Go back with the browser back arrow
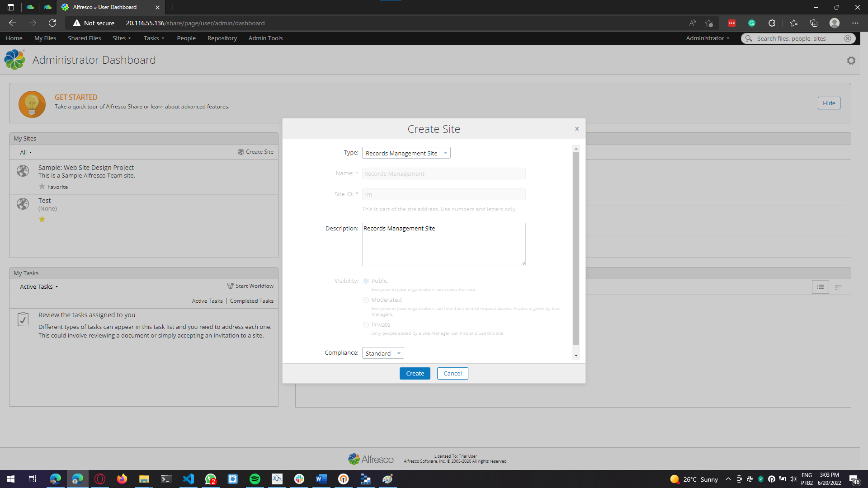The height and width of the screenshot is (488, 868). point(13,23)
